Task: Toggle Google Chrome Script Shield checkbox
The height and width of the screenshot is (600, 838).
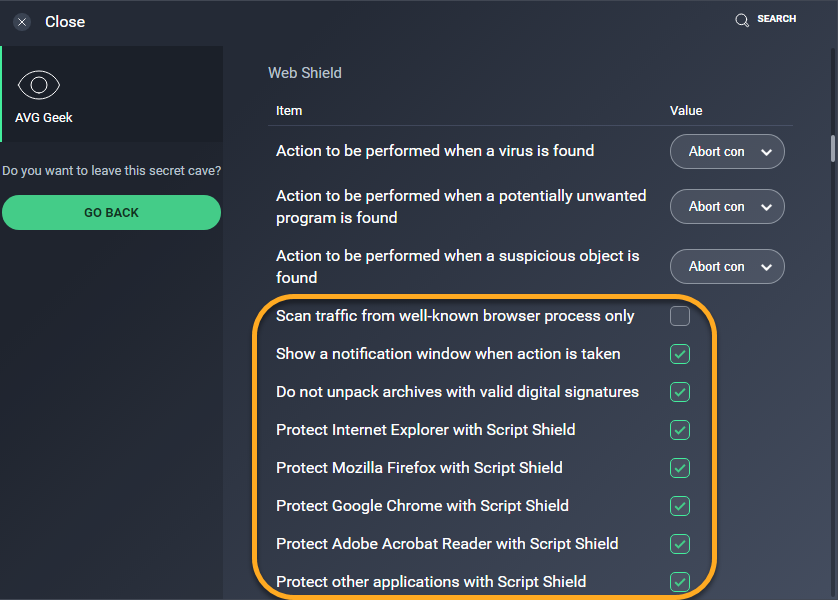Action: click(x=680, y=506)
